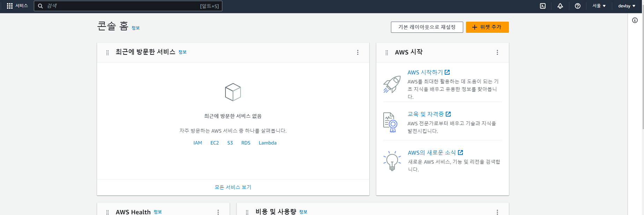The image size is (644, 215).
Task: Open the CloudShell terminal icon
Action: tap(543, 6)
